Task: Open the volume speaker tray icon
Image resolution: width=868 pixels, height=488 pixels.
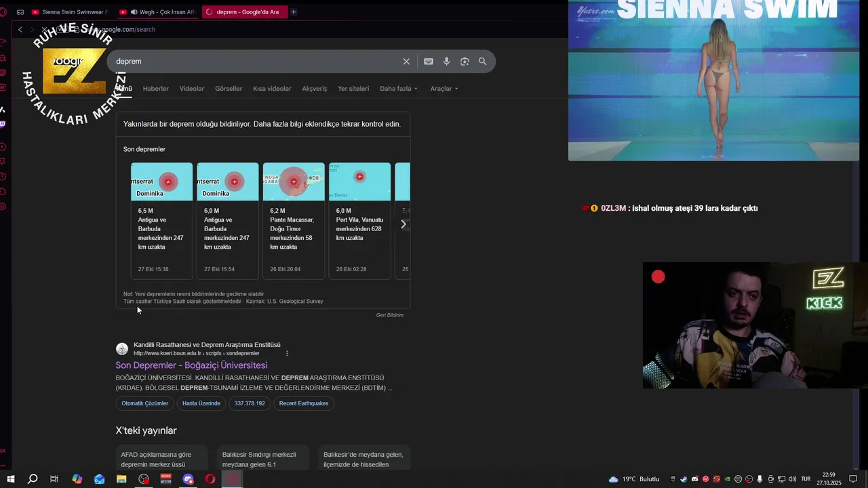Action: click(792, 479)
